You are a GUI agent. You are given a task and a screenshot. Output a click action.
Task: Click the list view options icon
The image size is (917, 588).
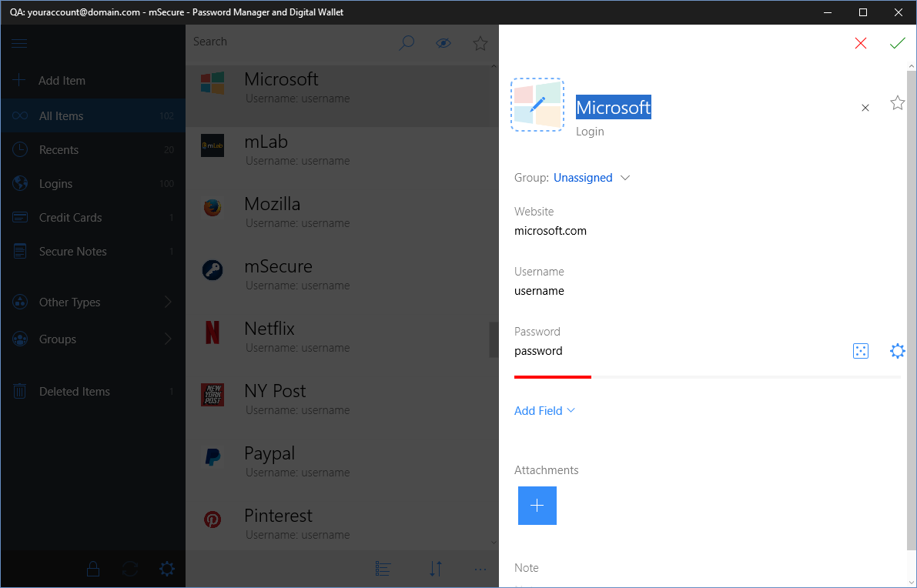click(x=383, y=569)
